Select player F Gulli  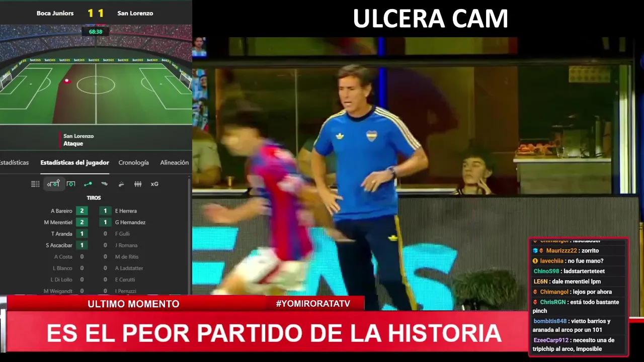pos(122,234)
